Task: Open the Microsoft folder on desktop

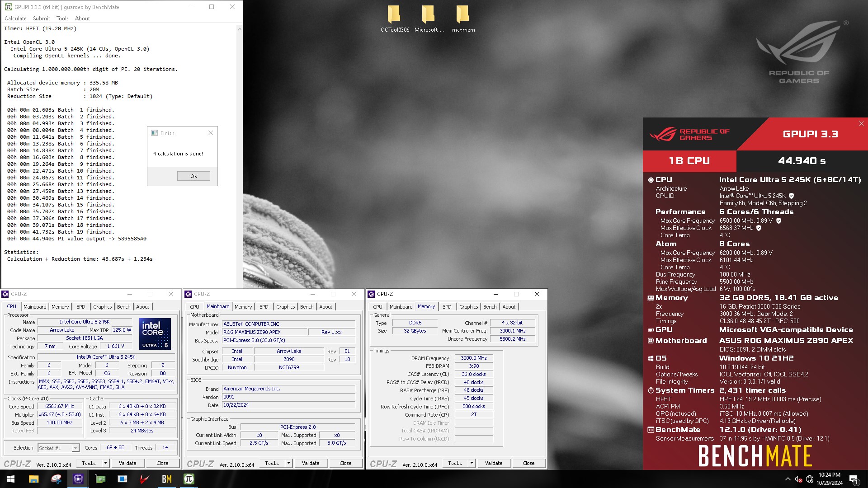Action: (x=429, y=19)
